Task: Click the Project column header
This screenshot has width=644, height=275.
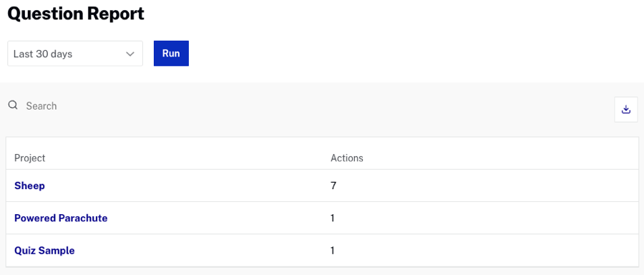Action: [x=29, y=158]
